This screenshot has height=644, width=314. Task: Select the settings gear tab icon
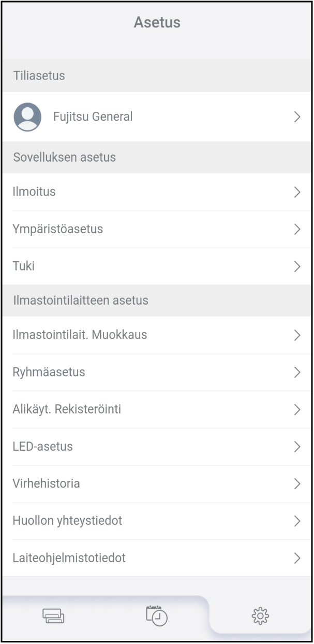pyautogui.click(x=260, y=616)
